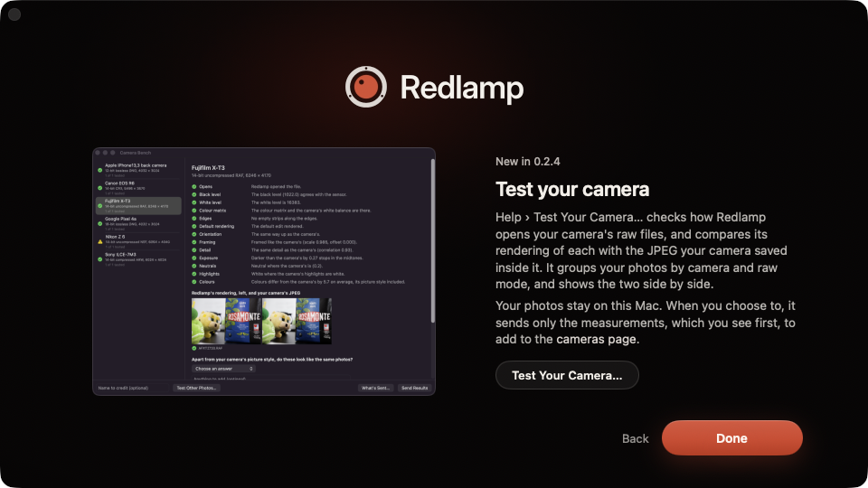Select the 'New in 0.2.4' label
This screenshot has width=868, height=488.
(x=527, y=162)
